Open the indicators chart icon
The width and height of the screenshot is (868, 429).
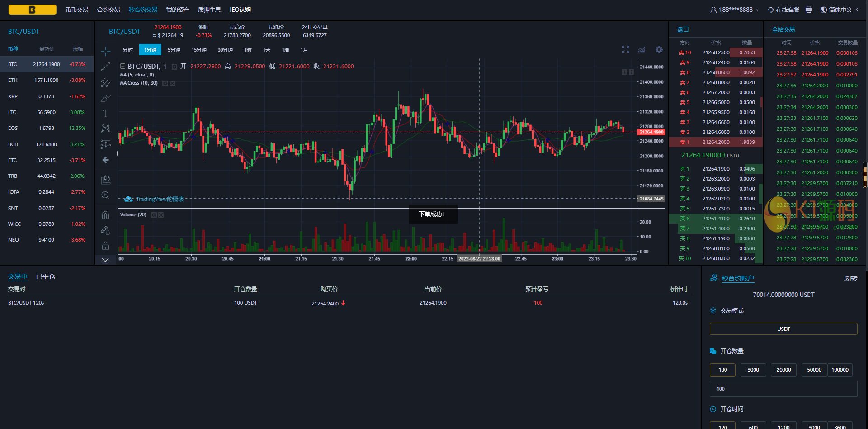pyautogui.click(x=642, y=50)
